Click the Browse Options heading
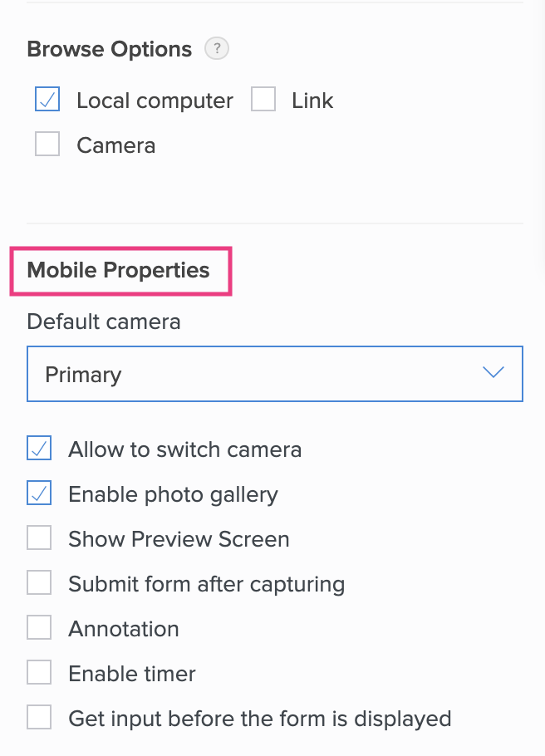The width and height of the screenshot is (545, 756). pyautogui.click(x=109, y=49)
